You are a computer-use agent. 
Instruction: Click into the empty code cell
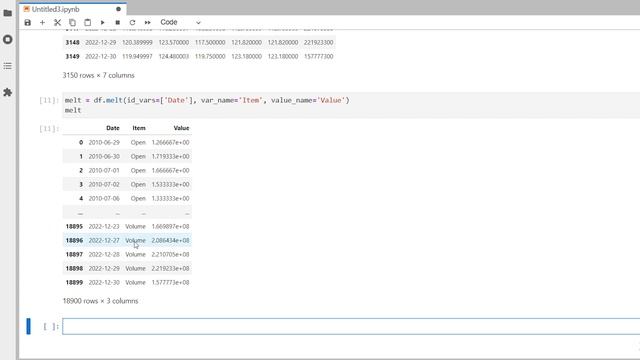[351, 327]
